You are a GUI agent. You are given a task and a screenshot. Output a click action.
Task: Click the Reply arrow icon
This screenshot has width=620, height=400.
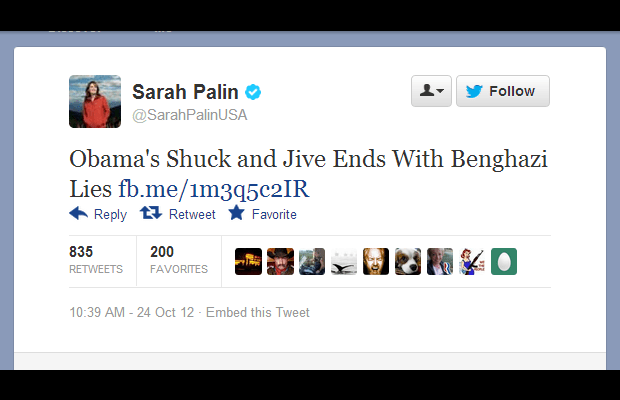(x=78, y=213)
